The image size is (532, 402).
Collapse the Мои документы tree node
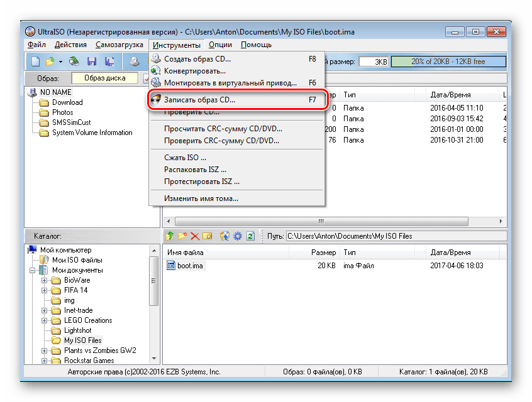pyautogui.click(x=32, y=271)
